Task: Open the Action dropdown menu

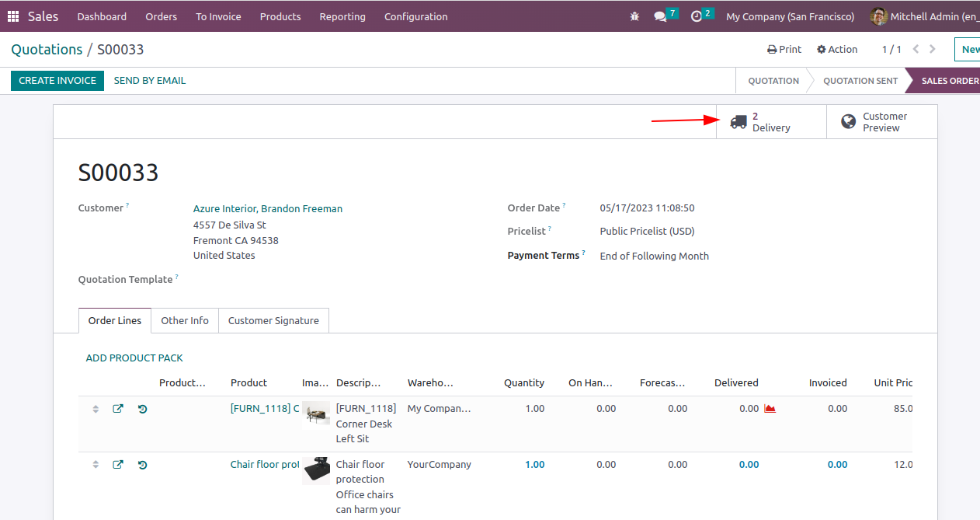Action: pos(837,49)
